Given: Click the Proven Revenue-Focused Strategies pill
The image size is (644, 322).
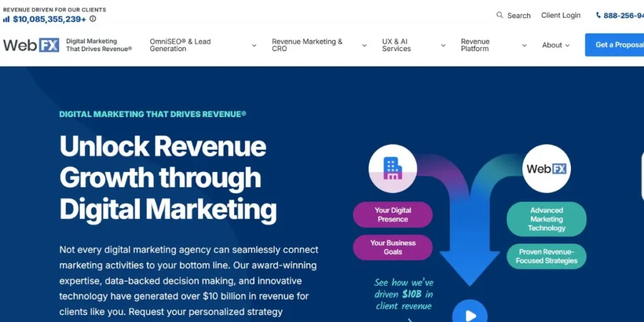Looking at the screenshot, I should (547, 257).
